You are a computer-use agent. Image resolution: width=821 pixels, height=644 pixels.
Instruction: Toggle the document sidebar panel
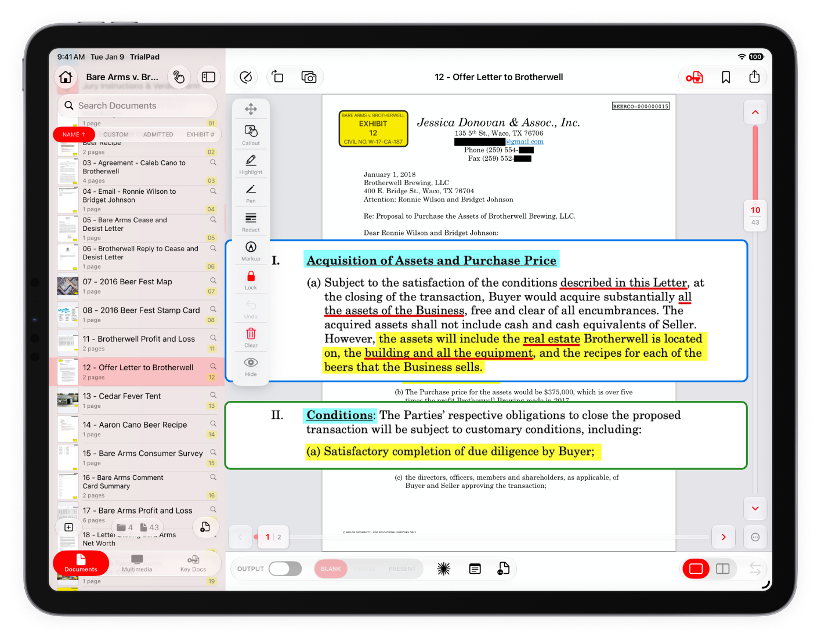click(208, 77)
